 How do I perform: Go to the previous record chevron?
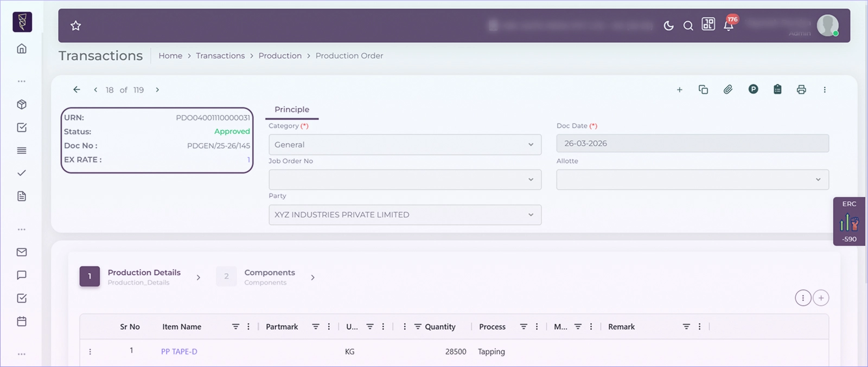click(95, 90)
